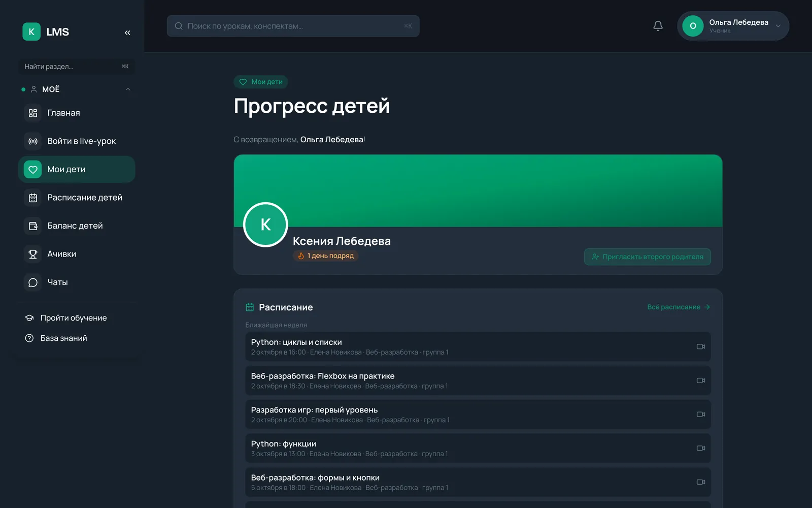Open lesson Python: циклы и списки

click(x=478, y=346)
